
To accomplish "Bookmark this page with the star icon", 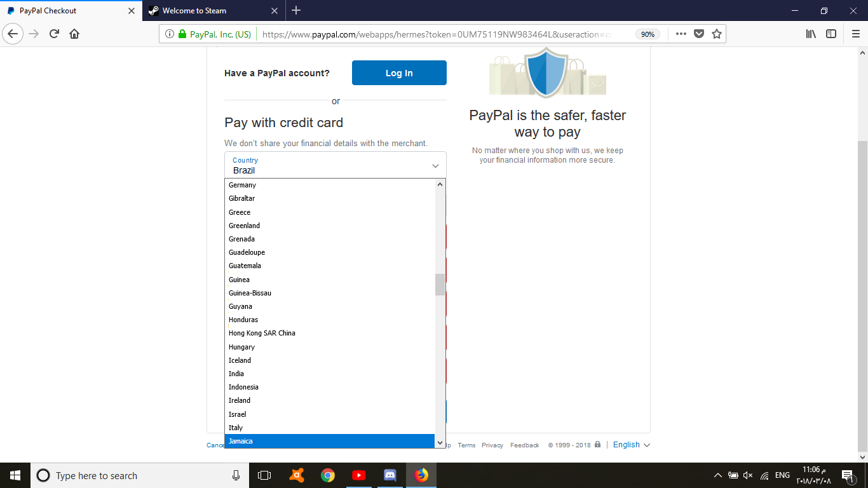I will [717, 34].
